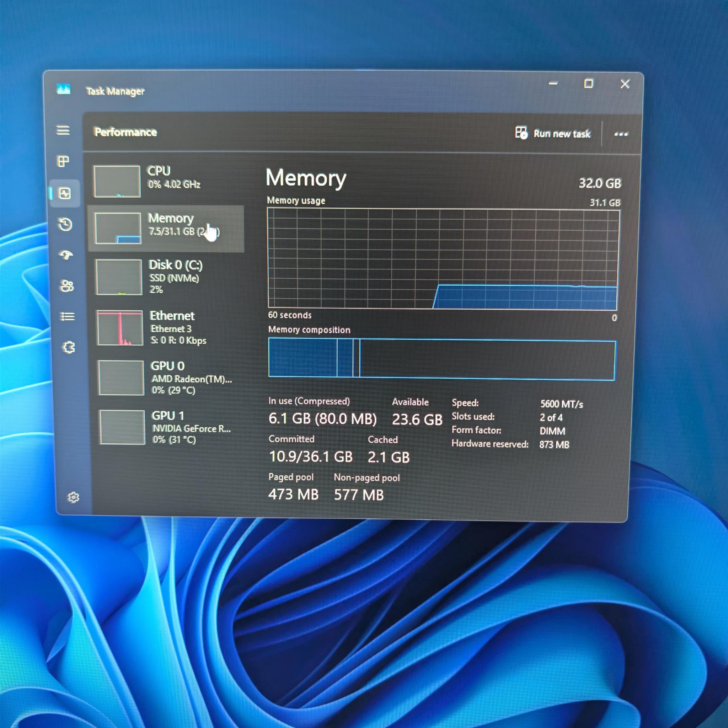
Task: Click the GPU 0 mini graph thumbnail
Action: point(121,378)
